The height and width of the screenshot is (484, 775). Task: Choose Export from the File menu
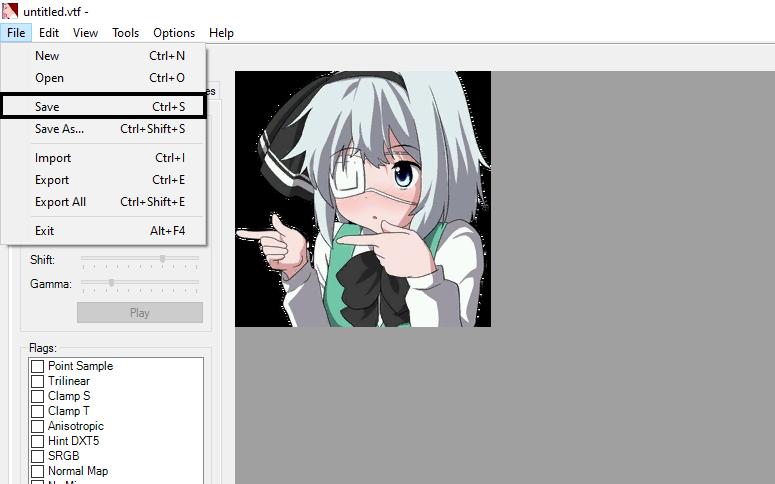(103, 180)
